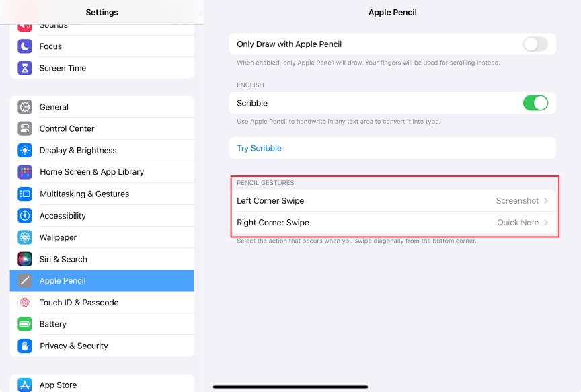
Task: Turn off the Scribble switch
Action: point(535,103)
